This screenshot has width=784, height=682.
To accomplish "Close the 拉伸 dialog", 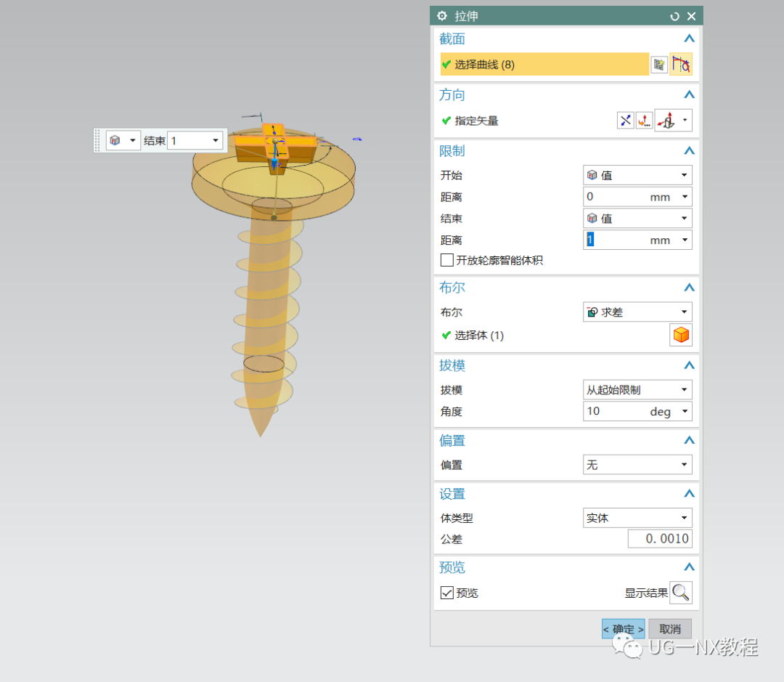I will pyautogui.click(x=692, y=17).
